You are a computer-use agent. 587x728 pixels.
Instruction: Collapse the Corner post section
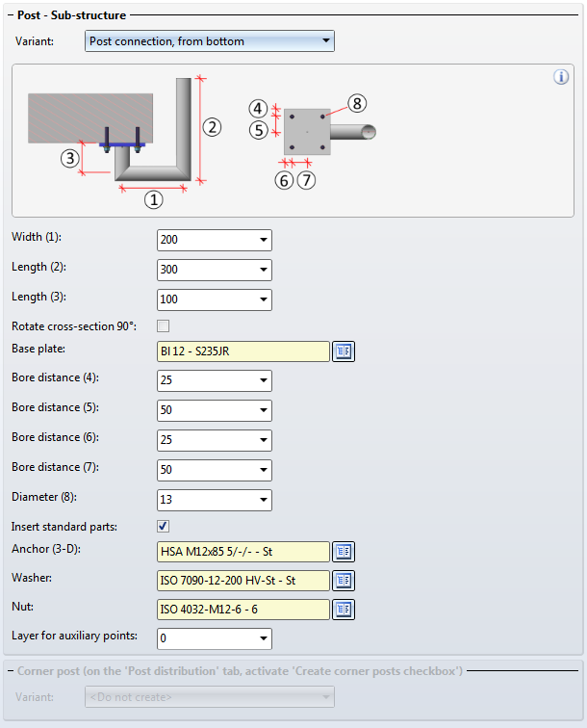tap(11, 671)
